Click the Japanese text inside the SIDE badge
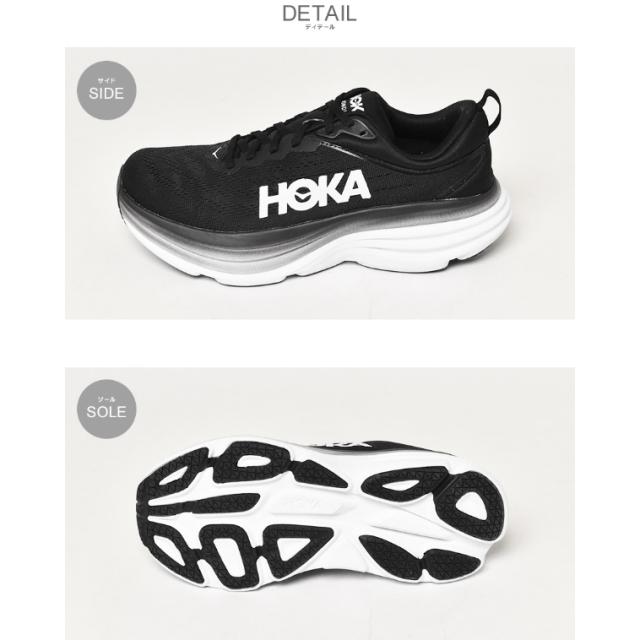This screenshot has height=640, width=640. (107, 81)
